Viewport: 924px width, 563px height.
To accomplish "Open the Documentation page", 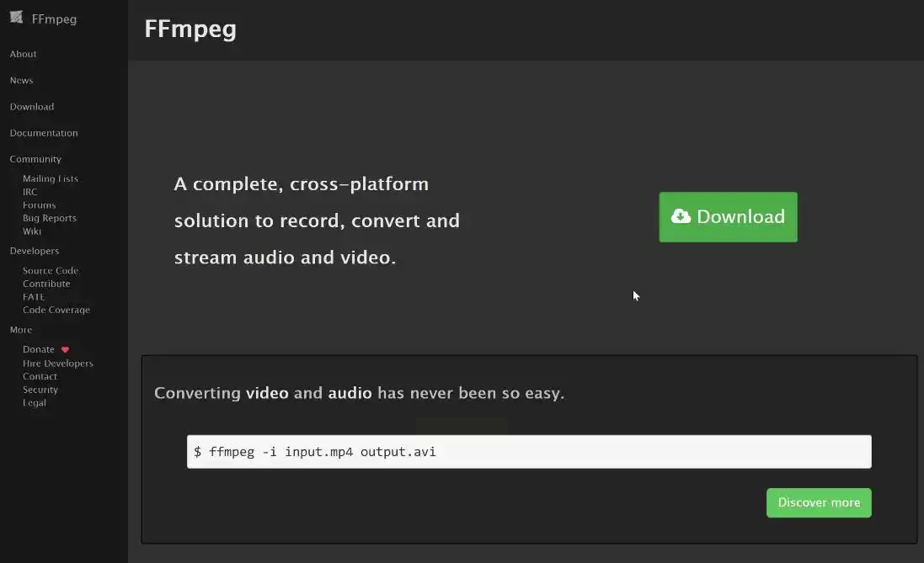I will pyautogui.click(x=44, y=133).
